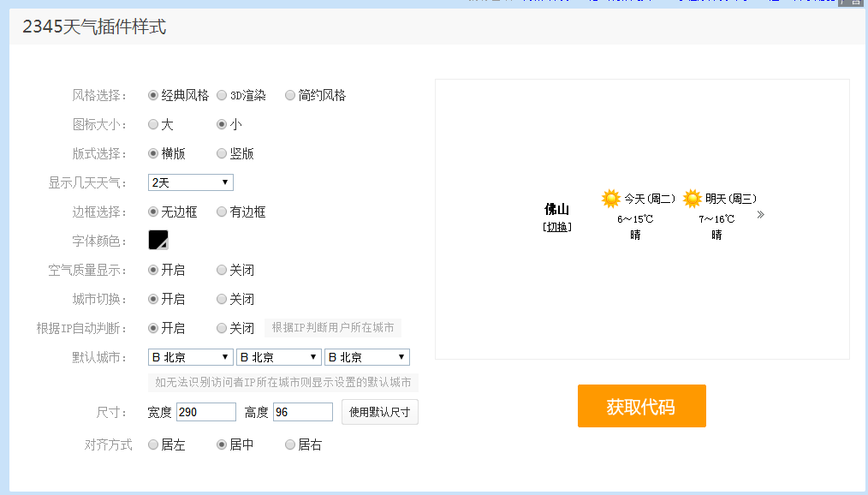The height and width of the screenshot is (495, 868).
Task: Click the today sun weather icon
Action: pyautogui.click(x=611, y=198)
